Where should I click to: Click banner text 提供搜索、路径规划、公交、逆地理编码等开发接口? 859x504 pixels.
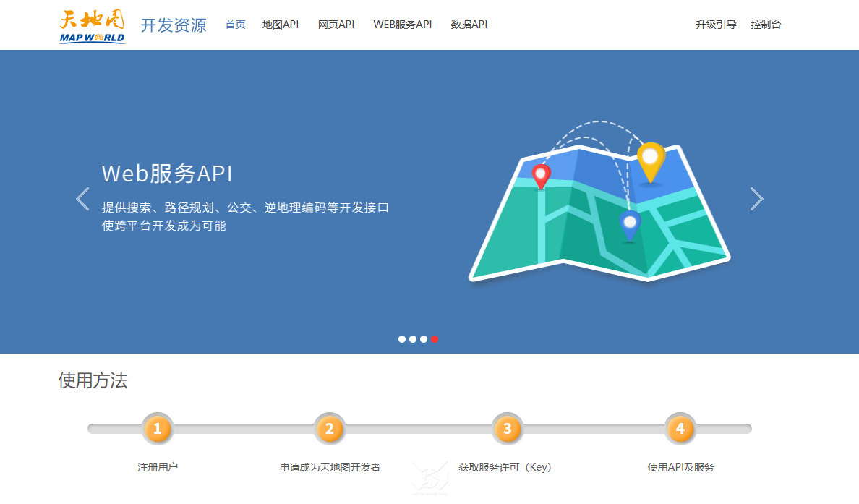tap(245, 208)
